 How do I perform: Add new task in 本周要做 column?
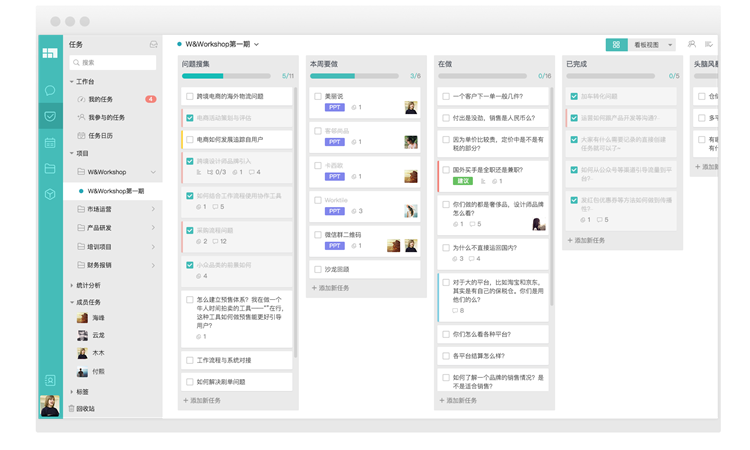pyautogui.click(x=331, y=288)
